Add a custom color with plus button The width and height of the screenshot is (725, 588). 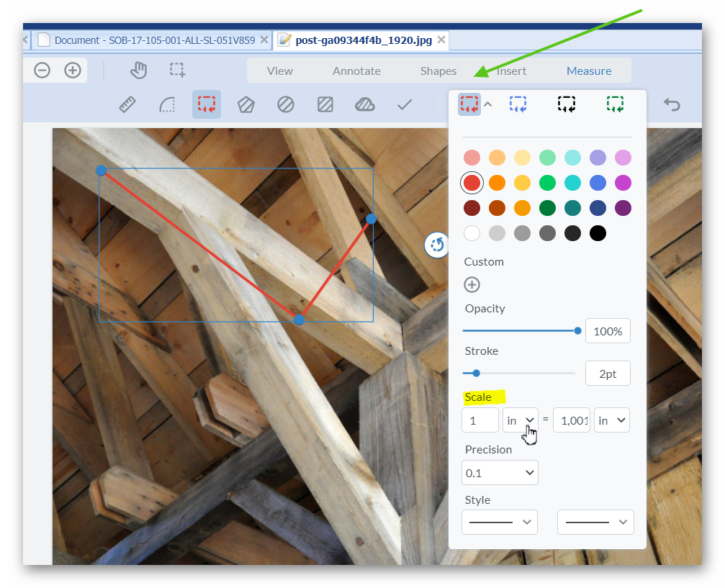(472, 285)
